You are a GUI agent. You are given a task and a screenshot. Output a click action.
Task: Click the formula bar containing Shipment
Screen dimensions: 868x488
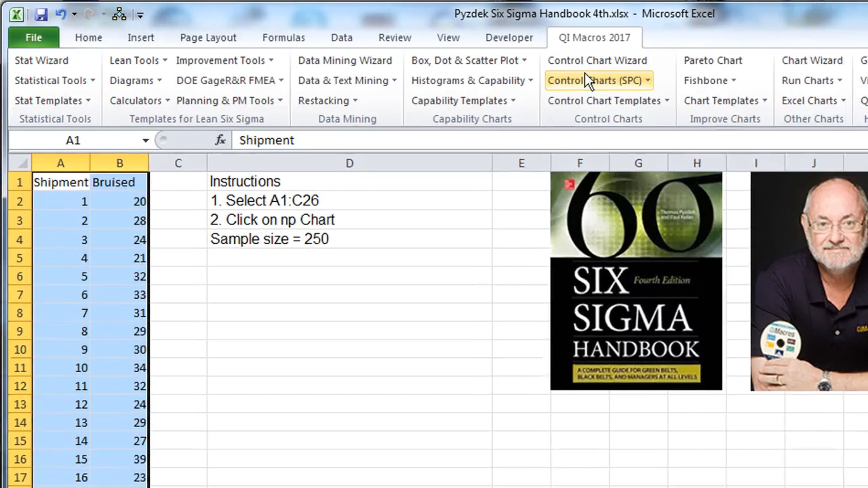click(x=550, y=140)
